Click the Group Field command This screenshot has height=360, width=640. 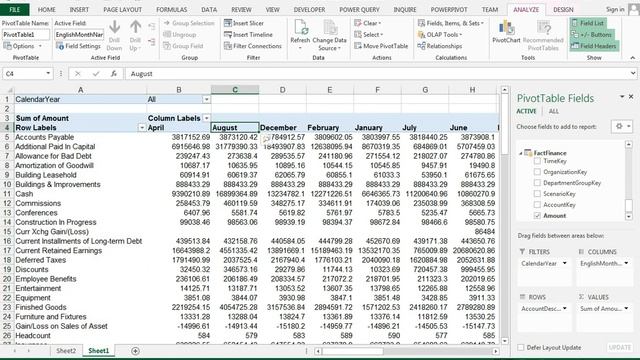coord(183,46)
